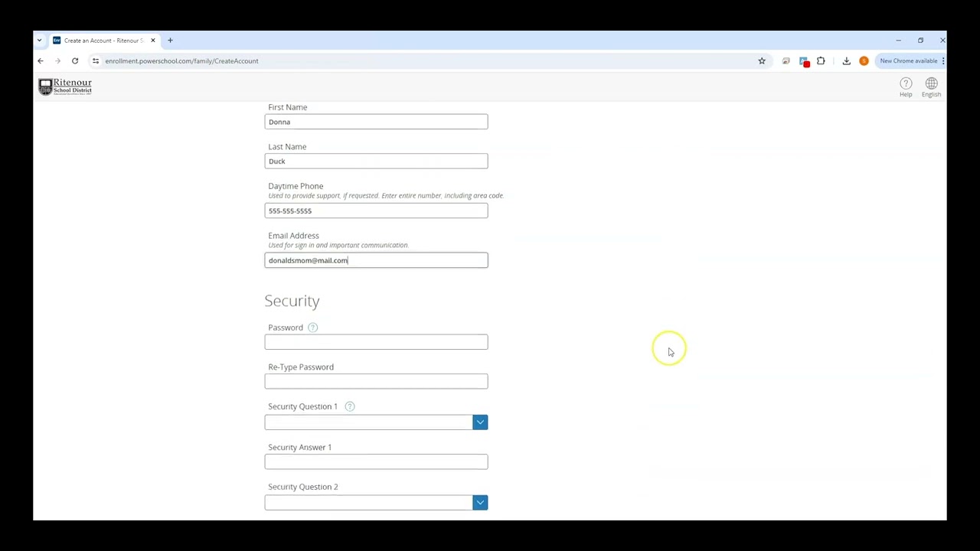This screenshot has height=551, width=980.
Task: Open the tab search chevron
Action: pyautogui.click(x=39, y=41)
